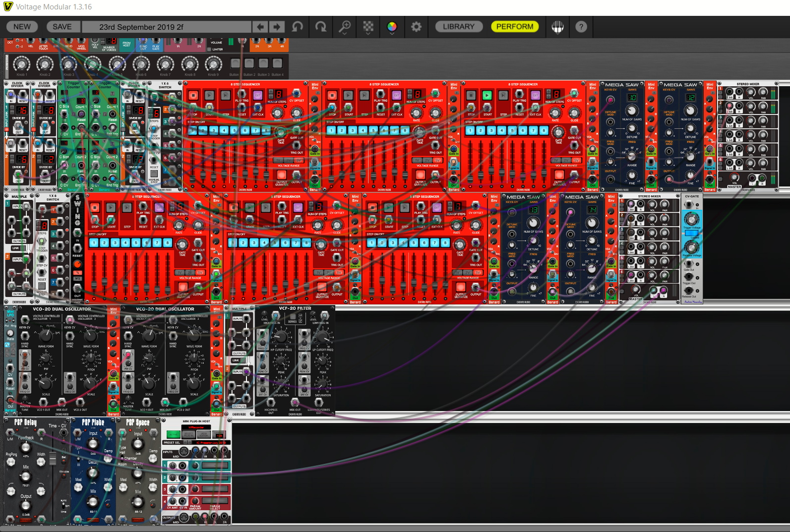
Task: Load the previous preset with the left arrow
Action: [260, 27]
